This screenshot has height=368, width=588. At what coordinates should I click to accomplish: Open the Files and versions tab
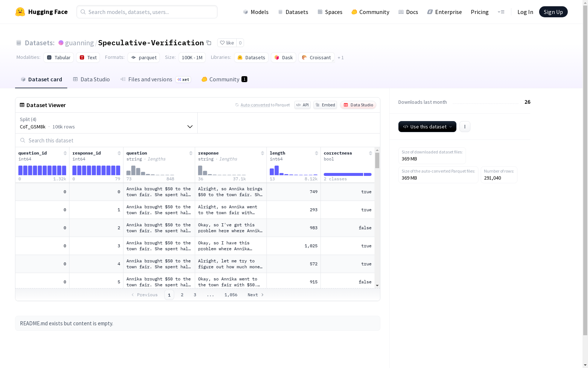click(x=155, y=79)
